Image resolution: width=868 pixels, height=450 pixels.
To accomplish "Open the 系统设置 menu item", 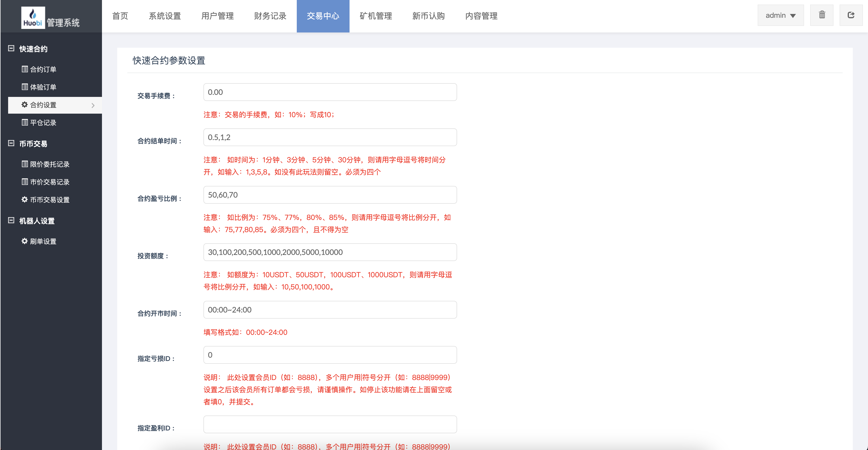I will click(164, 16).
